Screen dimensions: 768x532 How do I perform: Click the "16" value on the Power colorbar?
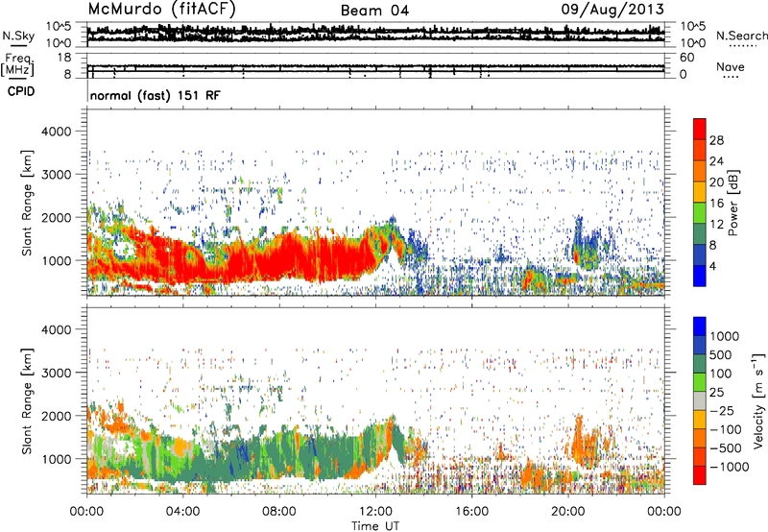(716, 204)
